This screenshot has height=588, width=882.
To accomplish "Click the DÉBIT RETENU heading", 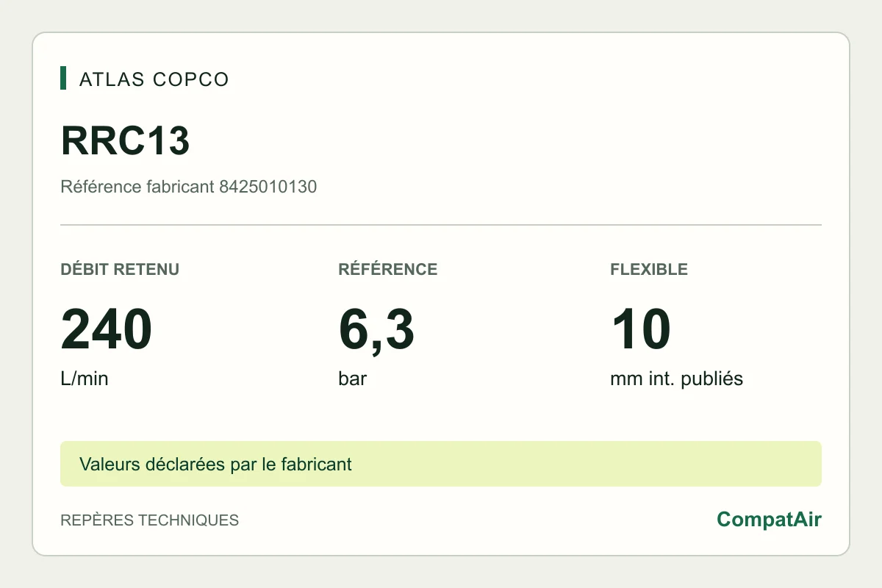I will coord(120,269).
